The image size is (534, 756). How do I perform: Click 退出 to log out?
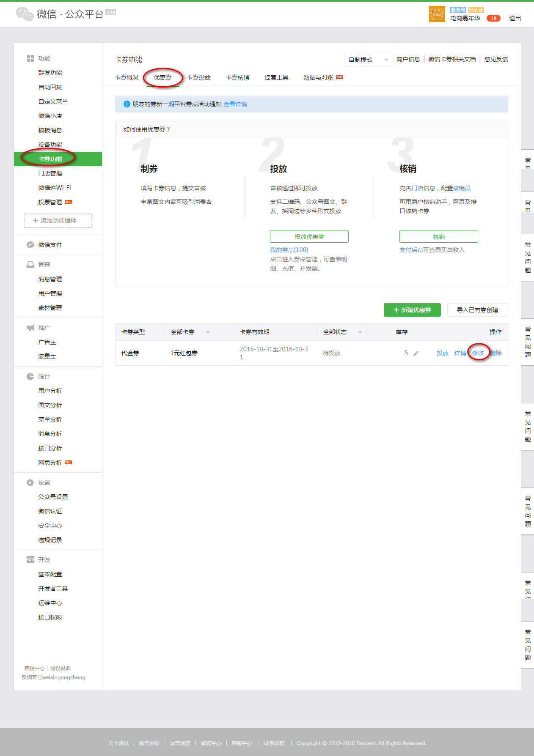[x=515, y=18]
